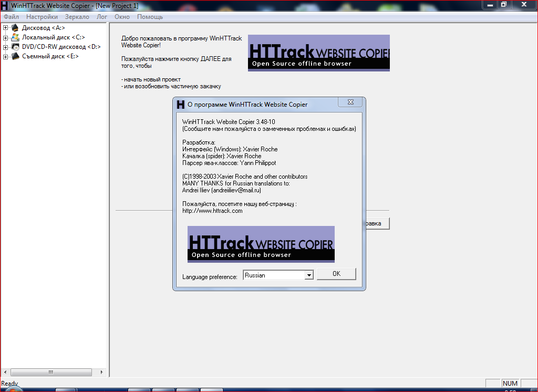Click the DVD/CD-RW drive D: icon
The height and width of the screenshot is (392, 538).
[x=15, y=47]
